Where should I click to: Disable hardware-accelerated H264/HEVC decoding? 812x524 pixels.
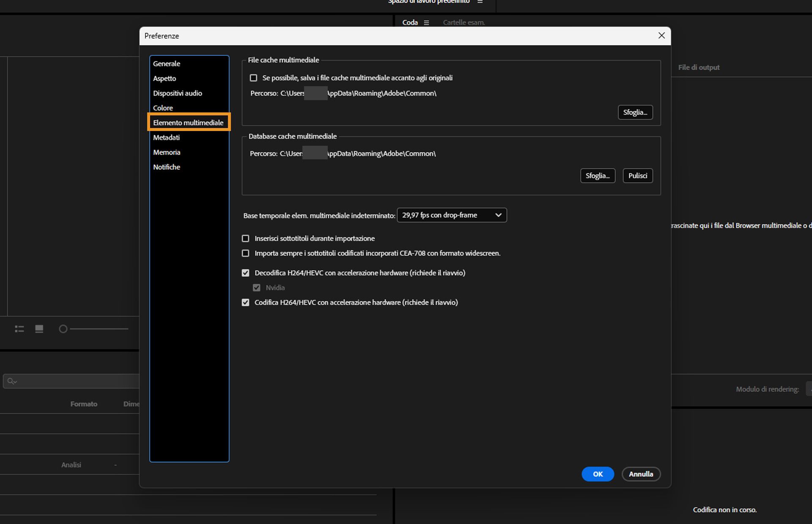(x=245, y=273)
